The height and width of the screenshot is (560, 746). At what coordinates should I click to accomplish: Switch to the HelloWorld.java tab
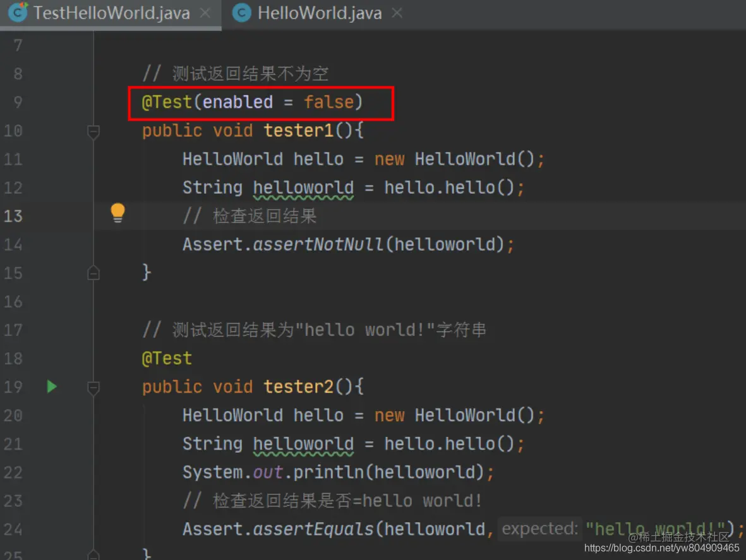point(319,13)
